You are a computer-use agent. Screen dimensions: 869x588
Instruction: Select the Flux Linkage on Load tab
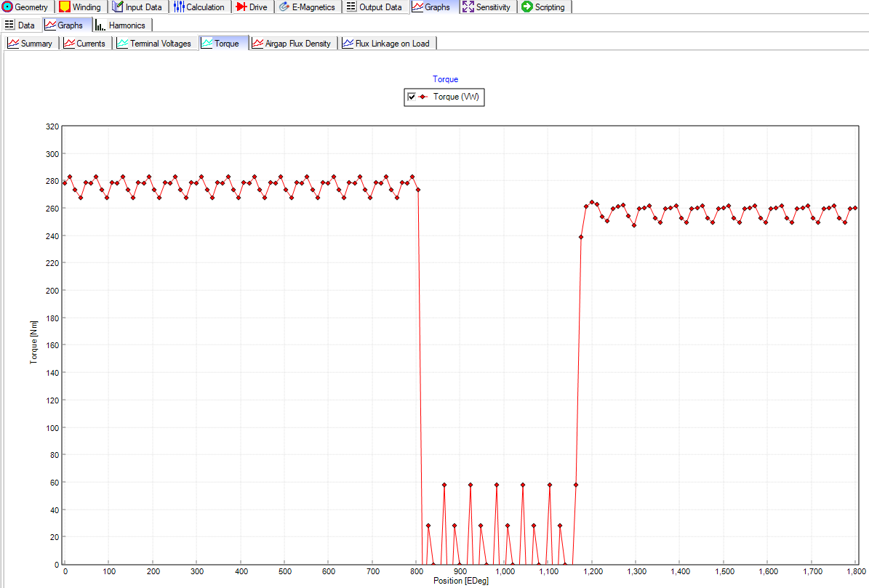pos(386,43)
